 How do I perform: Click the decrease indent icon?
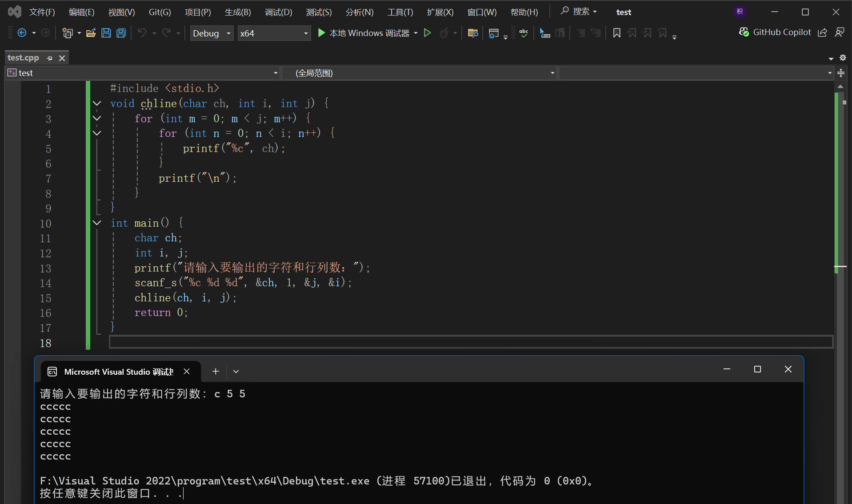581,33
